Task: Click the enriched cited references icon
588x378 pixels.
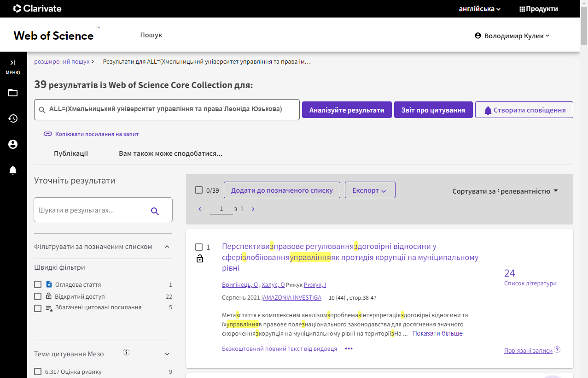Action: [49, 308]
